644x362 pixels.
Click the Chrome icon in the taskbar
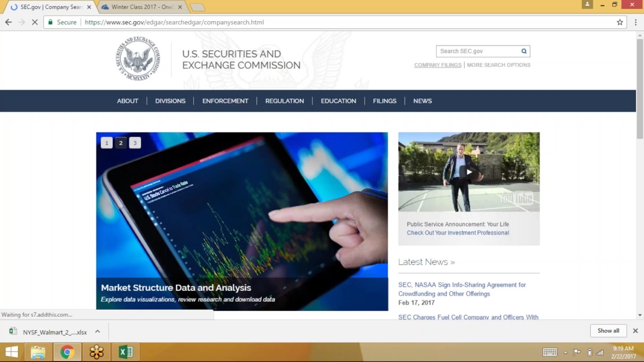(67, 352)
